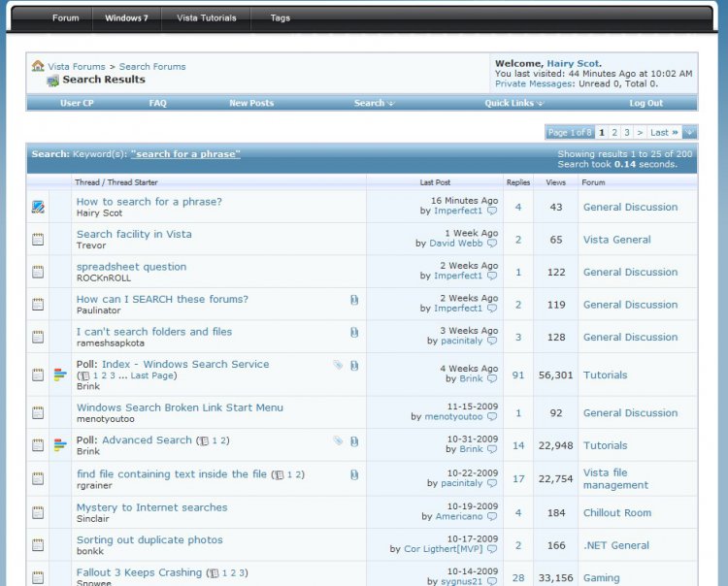
Task: Go to last post icon beside 'sygnus21'
Action: (492, 581)
